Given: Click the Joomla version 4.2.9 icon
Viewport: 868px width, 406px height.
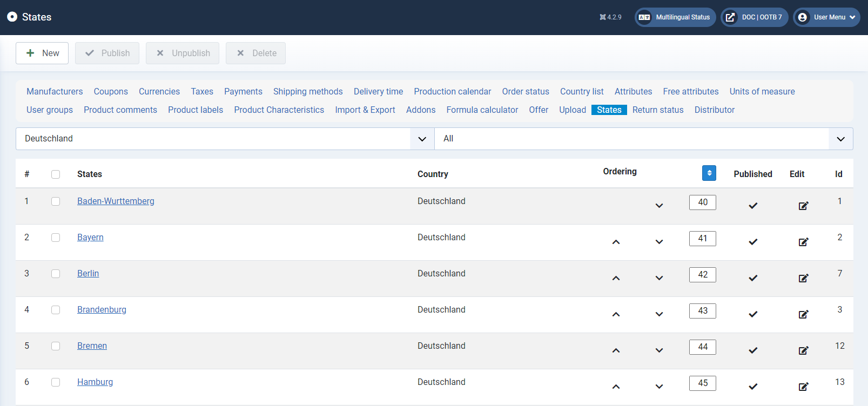Looking at the screenshot, I should [x=603, y=17].
